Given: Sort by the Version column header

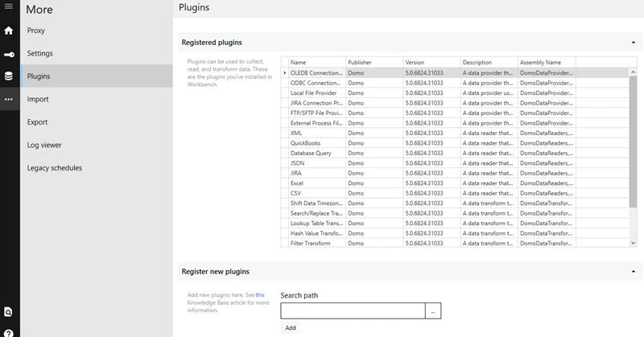Looking at the screenshot, I should 431,63.
